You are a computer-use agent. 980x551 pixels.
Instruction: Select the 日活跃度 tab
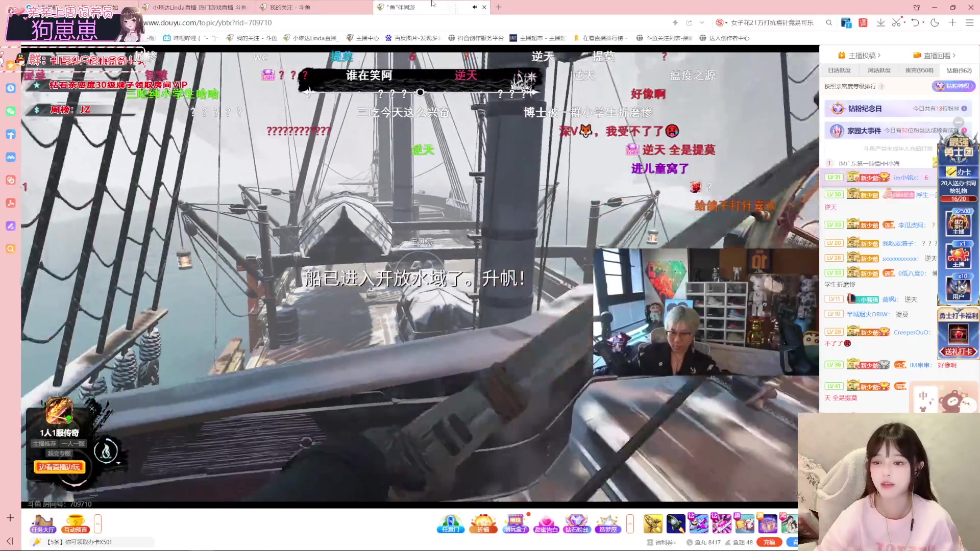839,70
